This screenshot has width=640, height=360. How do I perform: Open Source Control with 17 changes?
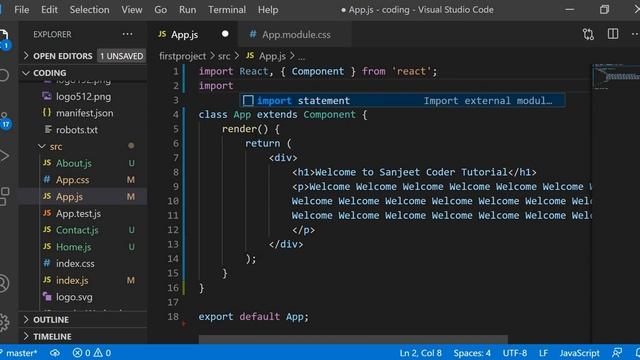[4, 121]
